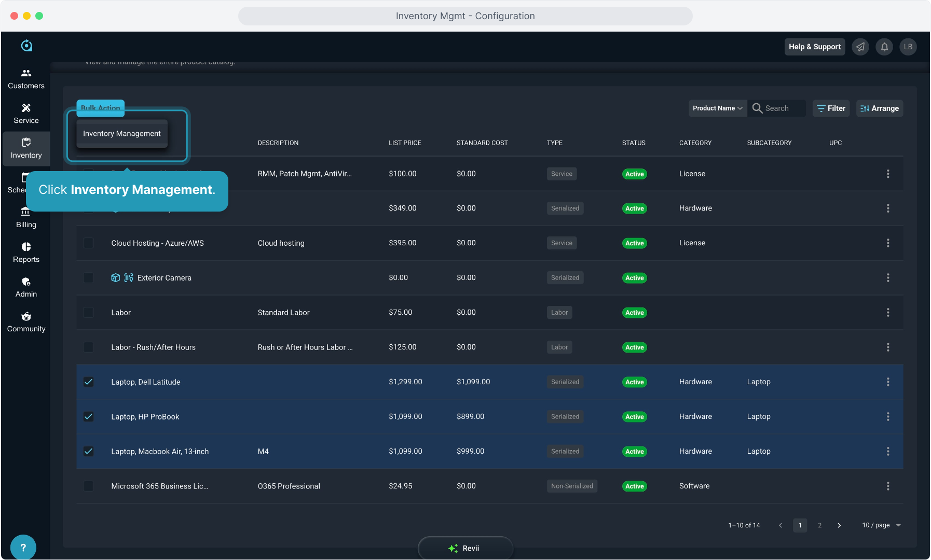The width and height of the screenshot is (931, 560).
Task: Click the Filter button
Action: point(831,108)
